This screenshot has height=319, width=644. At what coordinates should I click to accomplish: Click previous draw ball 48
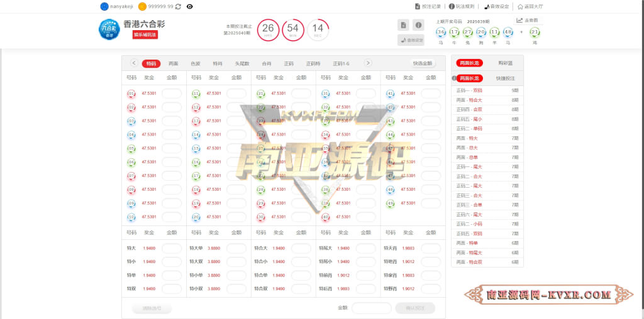tap(508, 32)
